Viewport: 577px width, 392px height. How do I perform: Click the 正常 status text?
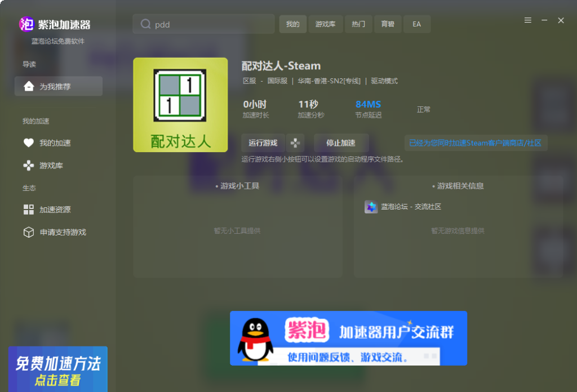tap(424, 110)
